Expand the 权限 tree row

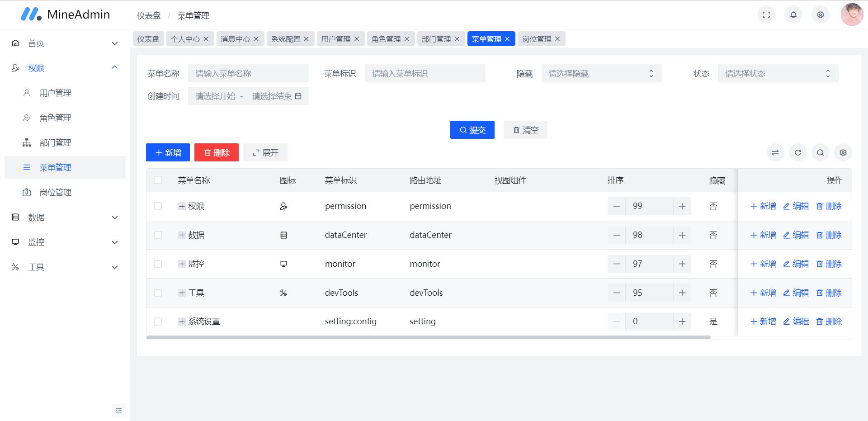[x=182, y=206]
